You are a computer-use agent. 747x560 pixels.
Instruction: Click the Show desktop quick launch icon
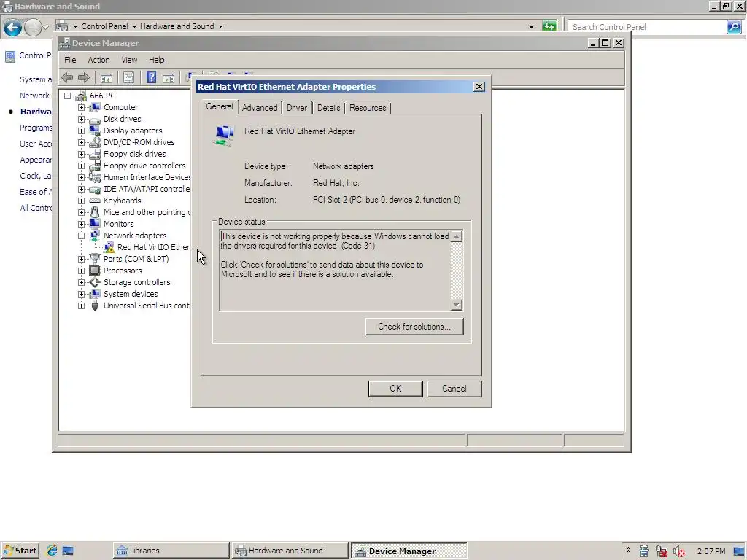point(68,551)
